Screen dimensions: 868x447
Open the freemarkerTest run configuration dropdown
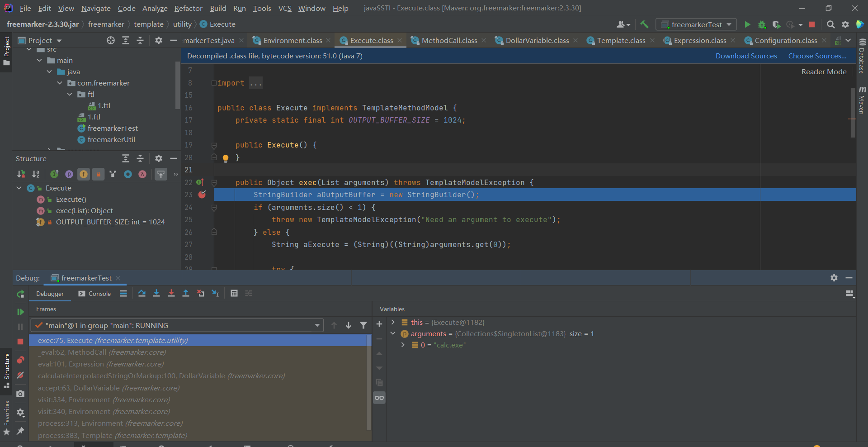click(x=696, y=24)
